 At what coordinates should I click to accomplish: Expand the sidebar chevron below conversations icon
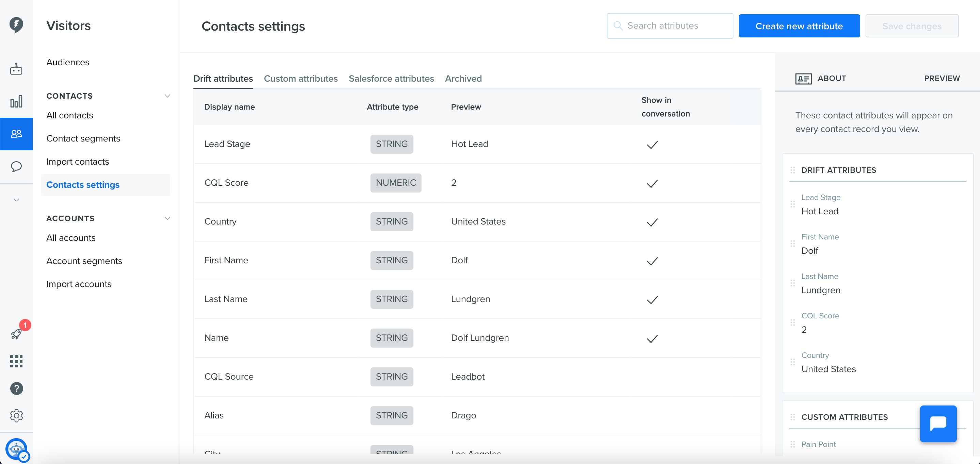click(x=16, y=200)
